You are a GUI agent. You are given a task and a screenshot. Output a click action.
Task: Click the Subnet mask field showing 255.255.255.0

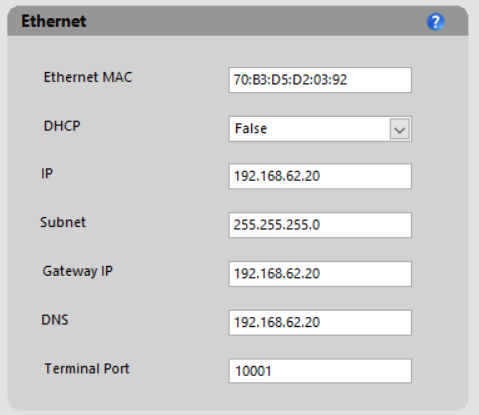coord(320,225)
